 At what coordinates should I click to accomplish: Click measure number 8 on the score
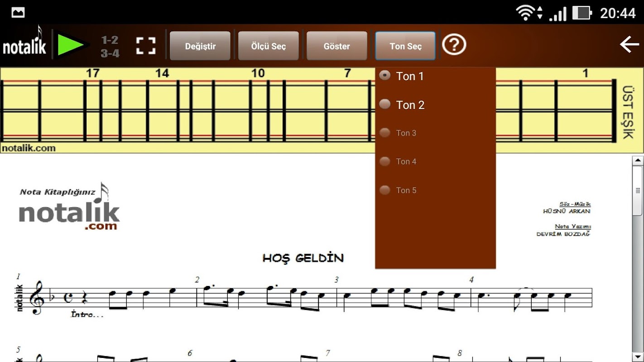[x=459, y=353]
